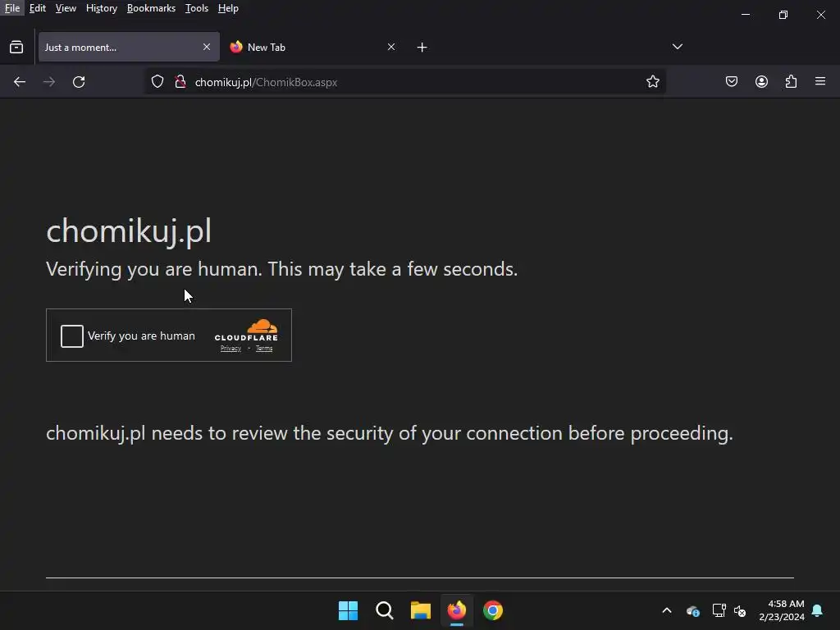Open a new tab with plus

pyautogui.click(x=422, y=47)
